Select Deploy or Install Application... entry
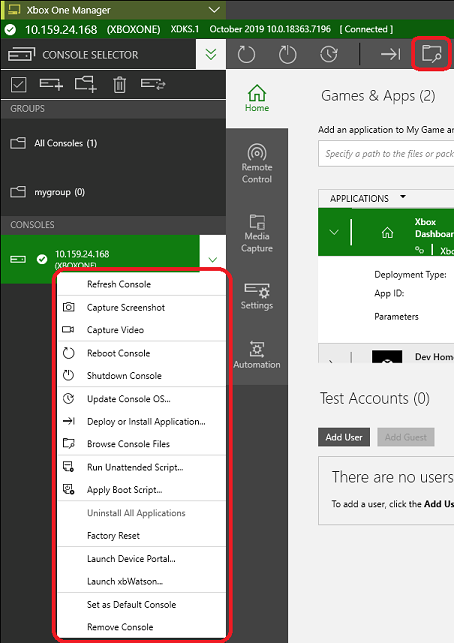 (141, 422)
